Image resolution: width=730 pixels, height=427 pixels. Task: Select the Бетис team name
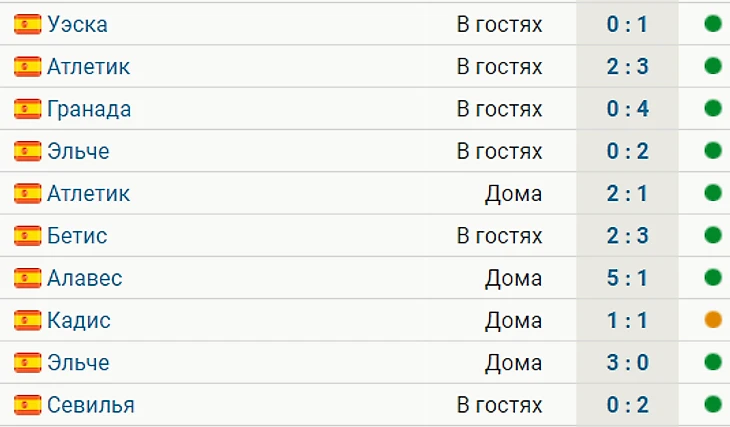77,236
